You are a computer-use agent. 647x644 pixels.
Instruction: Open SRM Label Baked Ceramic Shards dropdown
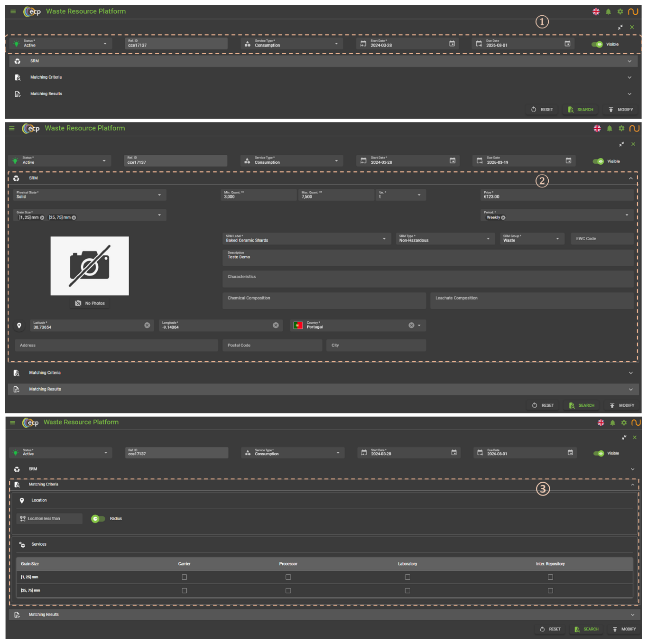384,239
